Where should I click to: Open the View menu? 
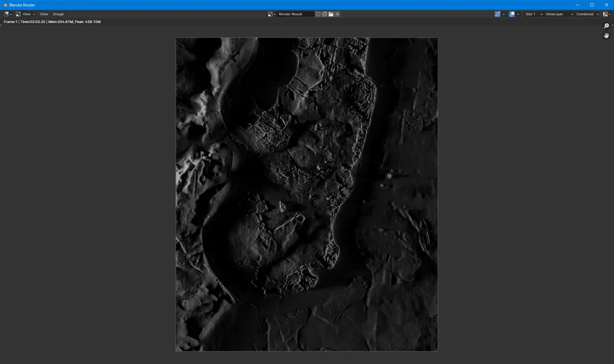click(44, 14)
